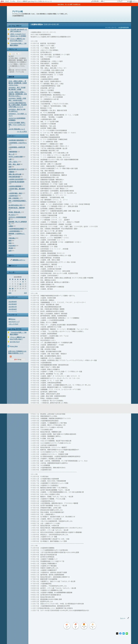The image size is (138, 644).
Task: Open category 読書
Action: click(10, 167)
